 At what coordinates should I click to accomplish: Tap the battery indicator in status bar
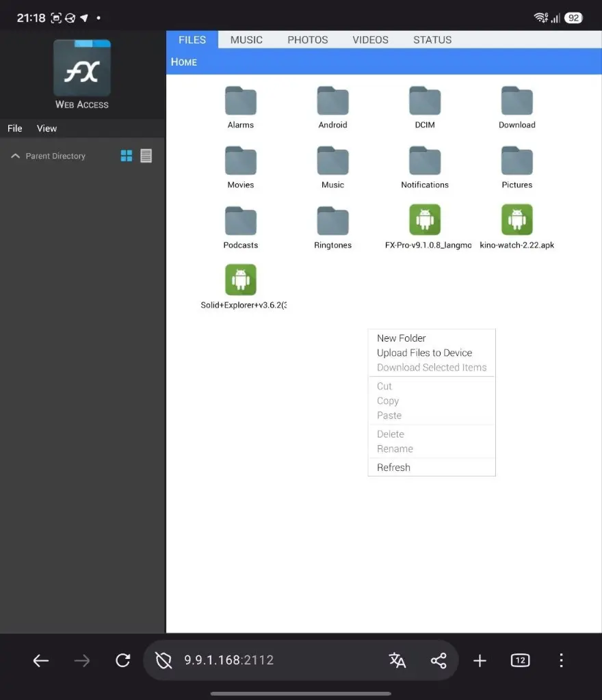(573, 18)
